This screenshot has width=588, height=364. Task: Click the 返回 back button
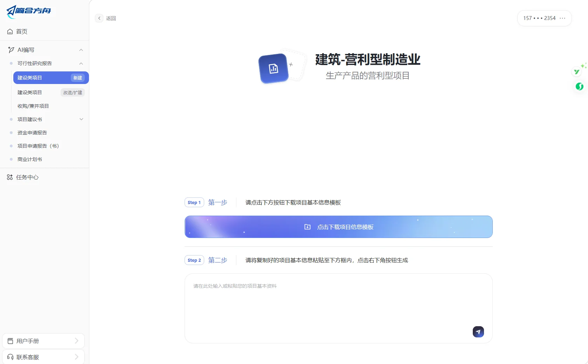point(106,18)
